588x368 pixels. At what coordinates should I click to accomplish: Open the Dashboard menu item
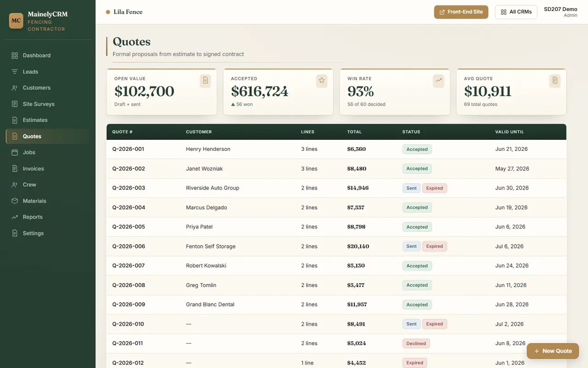pyautogui.click(x=48, y=55)
